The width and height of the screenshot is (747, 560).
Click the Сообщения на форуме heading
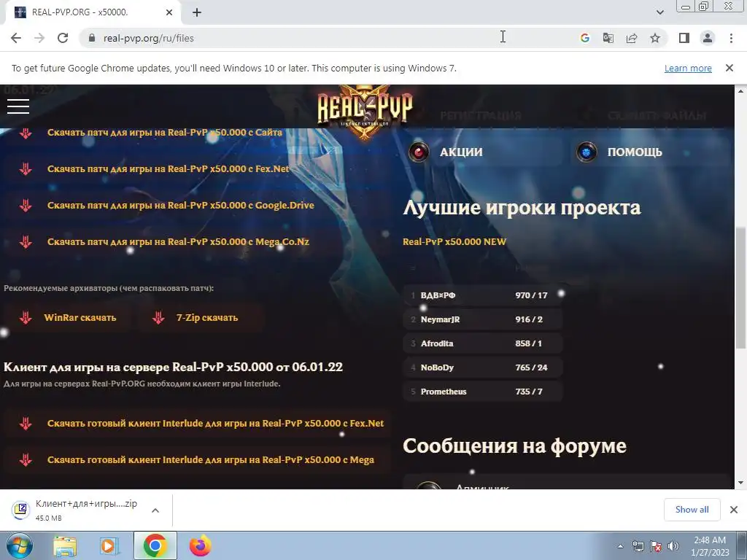click(x=514, y=446)
